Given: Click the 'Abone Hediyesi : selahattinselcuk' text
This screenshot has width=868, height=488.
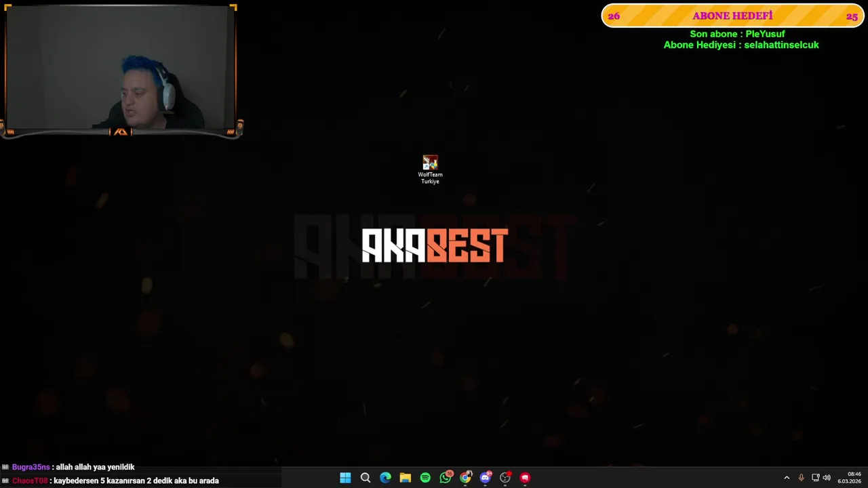Looking at the screenshot, I should (x=741, y=45).
